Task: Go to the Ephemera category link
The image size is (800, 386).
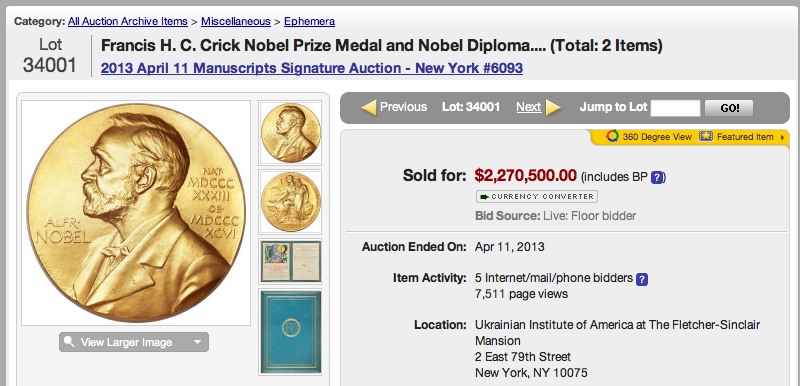Action: coord(309,21)
